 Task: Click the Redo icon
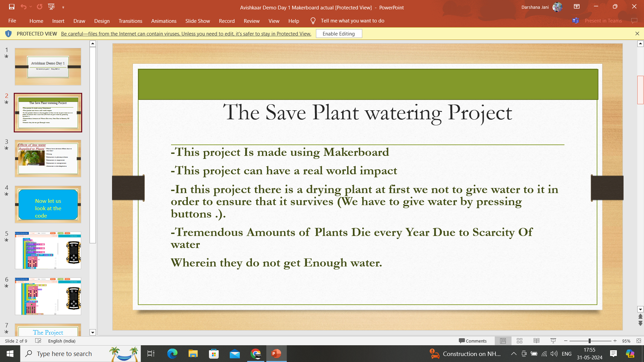[40, 7]
